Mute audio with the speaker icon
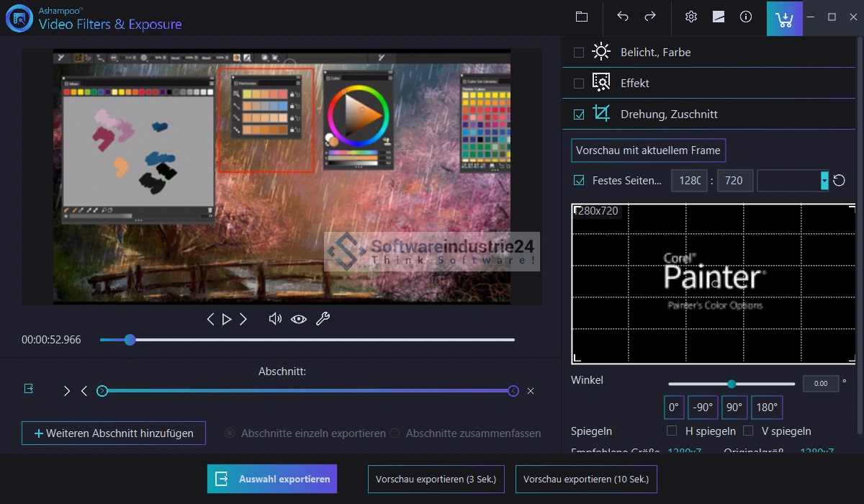Viewport: 864px width, 504px height. pyautogui.click(x=274, y=319)
